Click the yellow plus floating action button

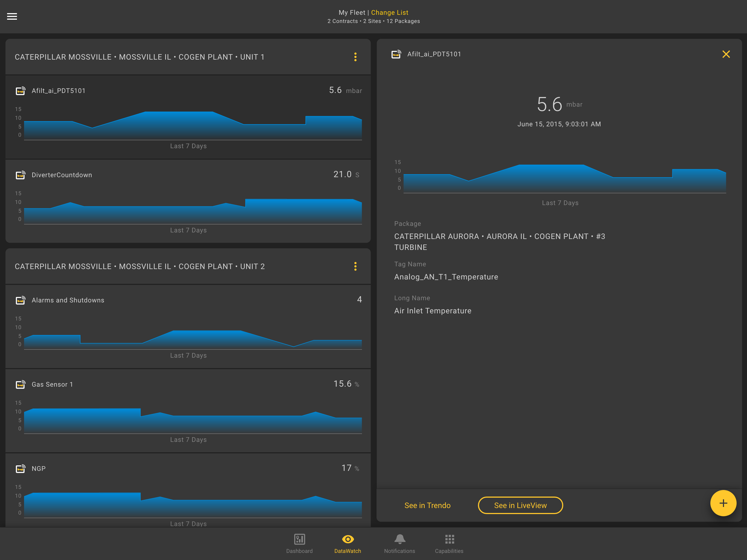click(x=723, y=503)
